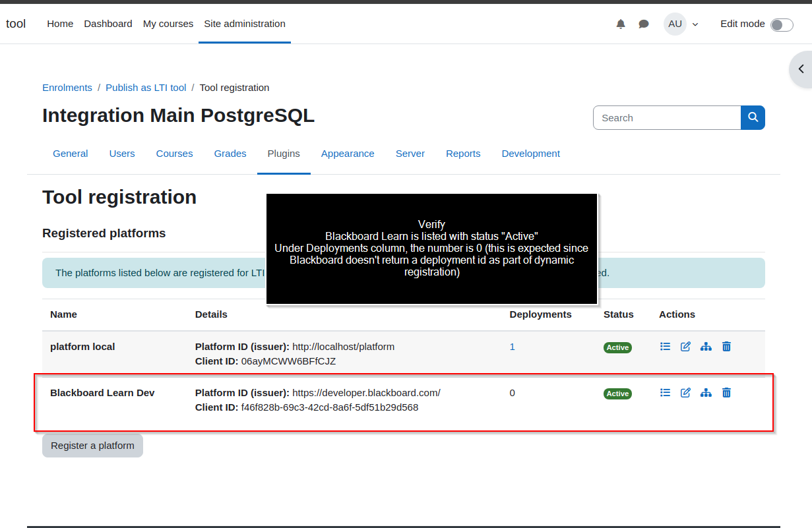
Task: Select the platform local name cell
Action: [82, 347]
